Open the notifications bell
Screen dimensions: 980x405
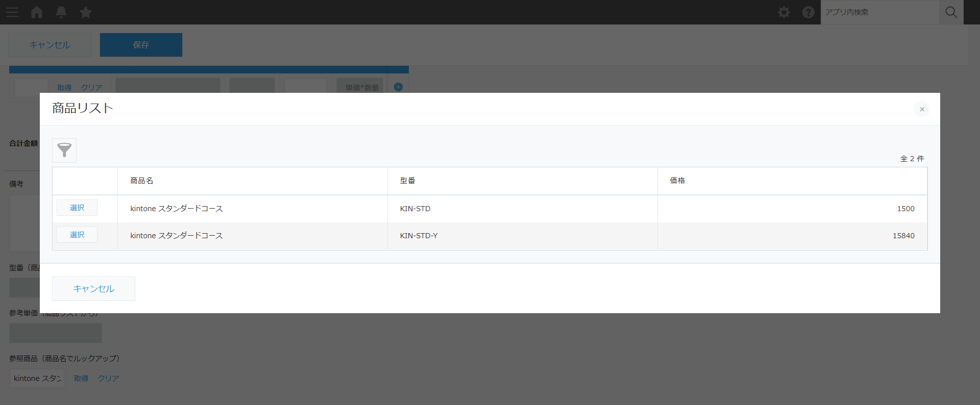(61, 12)
